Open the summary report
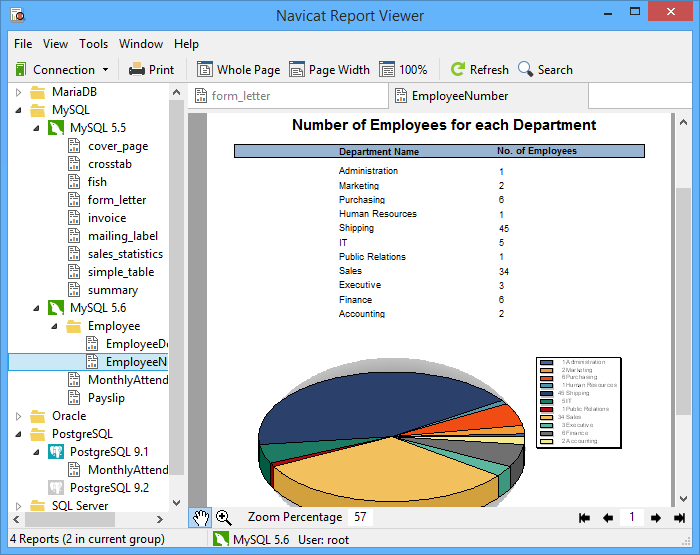The height and width of the screenshot is (555, 700). tap(113, 290)
